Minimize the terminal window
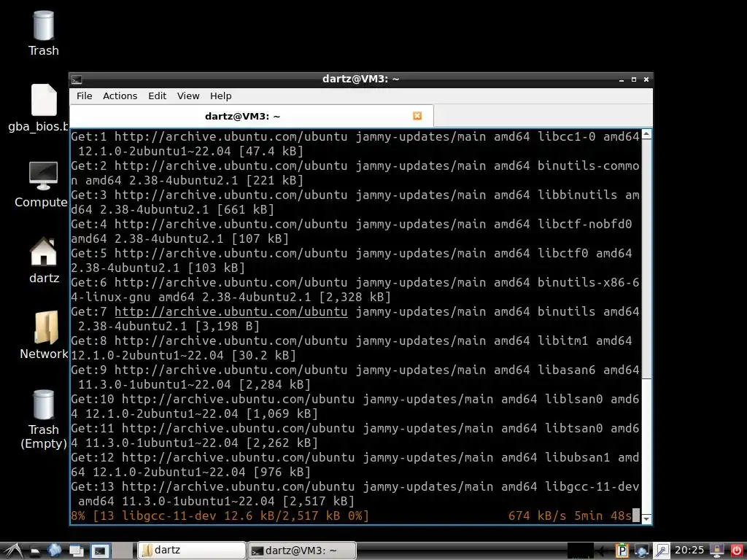The width and height of the screenshot is (747, 560). pos(622,79)
